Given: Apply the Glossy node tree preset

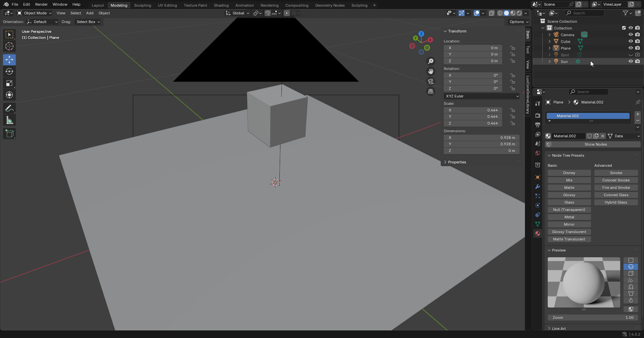Looking at the screenshot, I should [569, 195].
